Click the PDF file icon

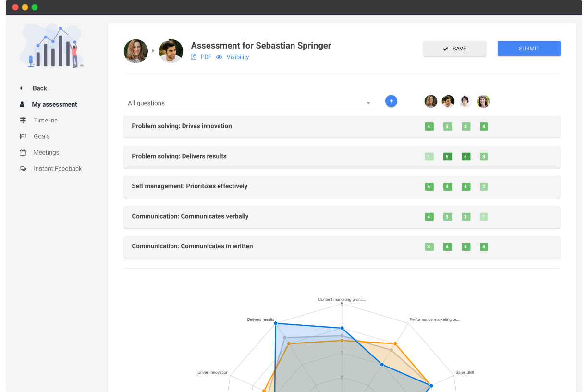194,57
